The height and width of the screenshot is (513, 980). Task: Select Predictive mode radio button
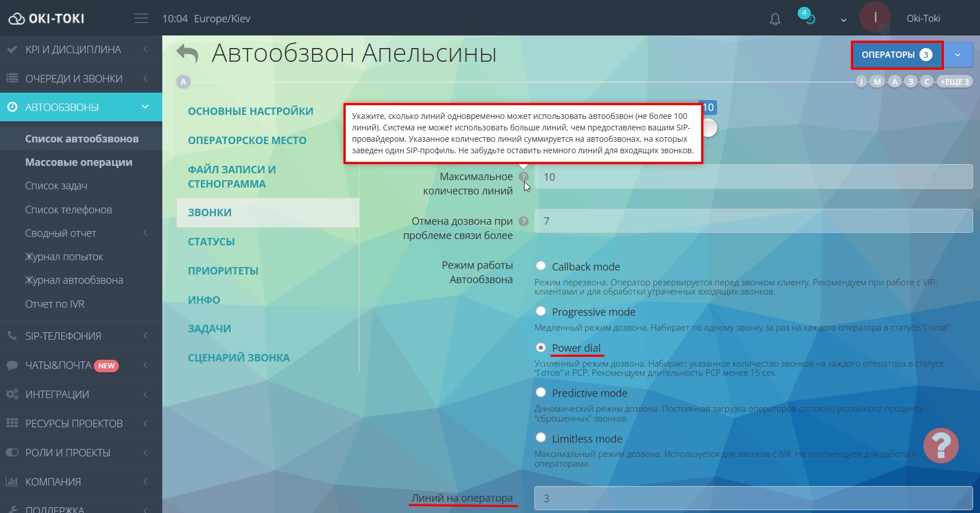click(541, 392)
